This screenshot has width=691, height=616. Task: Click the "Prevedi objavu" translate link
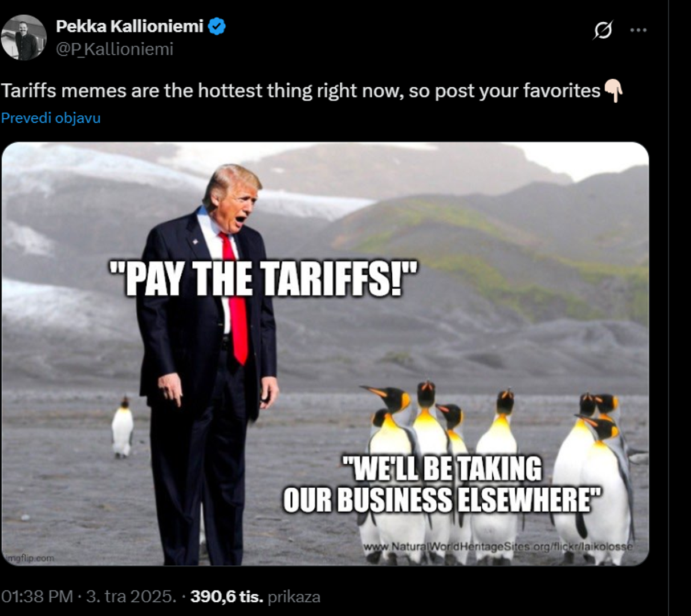coord(51,118)
